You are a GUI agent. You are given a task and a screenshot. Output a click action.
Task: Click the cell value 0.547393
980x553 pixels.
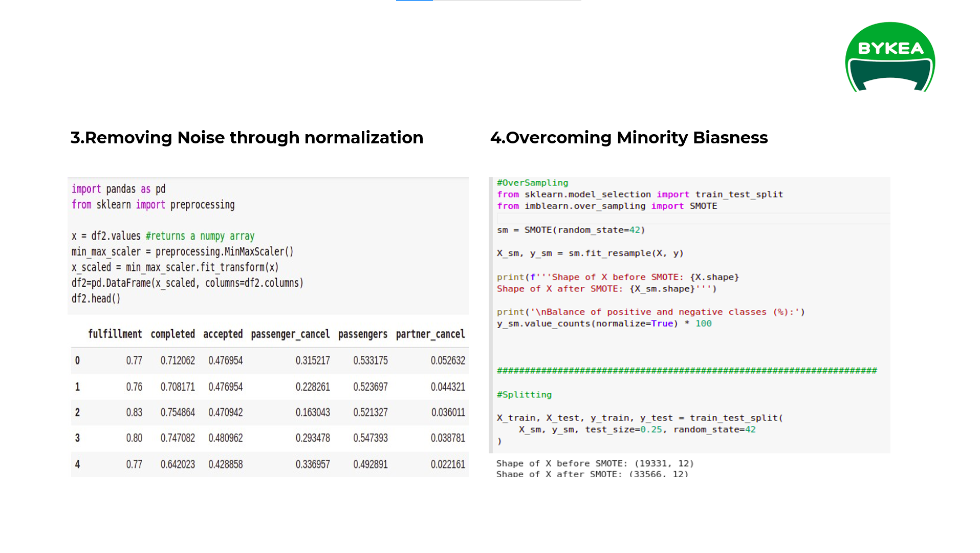(371, 438)
